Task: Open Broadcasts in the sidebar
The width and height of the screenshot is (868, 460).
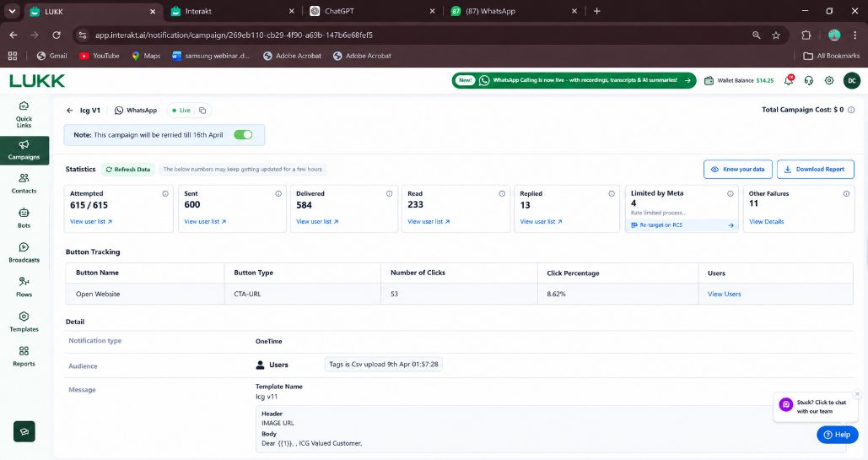Action: [x=24, y=252]
